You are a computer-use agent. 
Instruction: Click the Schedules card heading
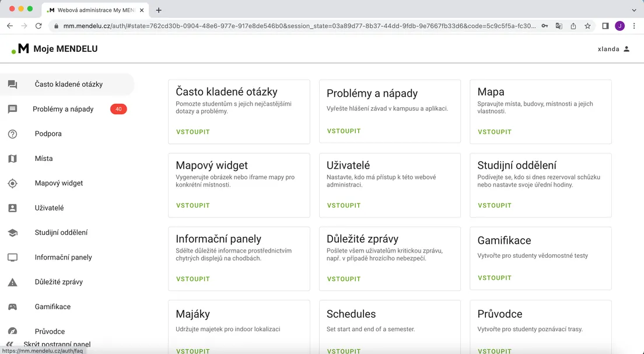pos(351,314)
